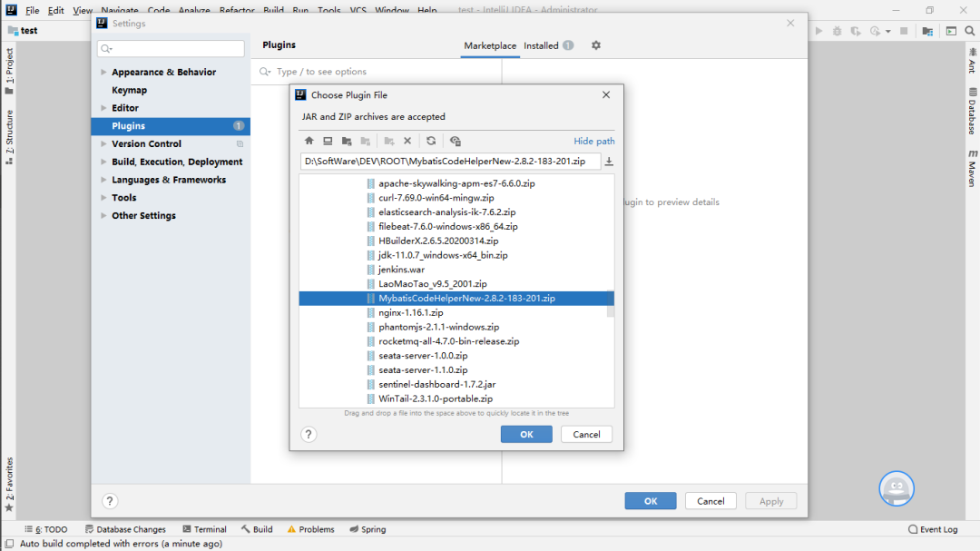Click help icon in Choose Plugin File

coord(309,434)
